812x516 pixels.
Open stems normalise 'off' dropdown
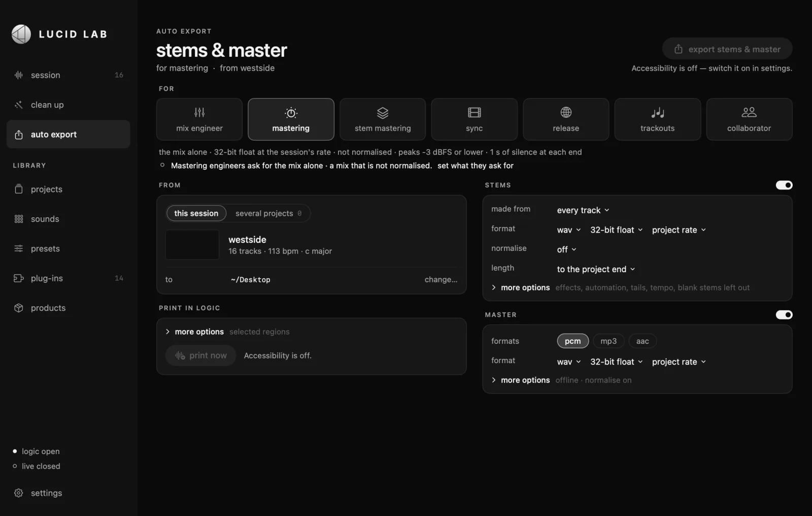click(567, 249)
